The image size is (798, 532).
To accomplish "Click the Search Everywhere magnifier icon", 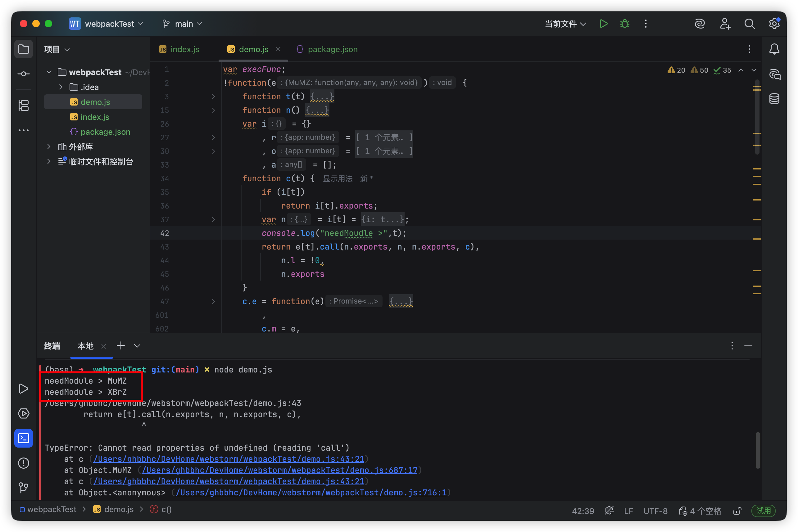I will pyautogui.click(x=750, y=24).
